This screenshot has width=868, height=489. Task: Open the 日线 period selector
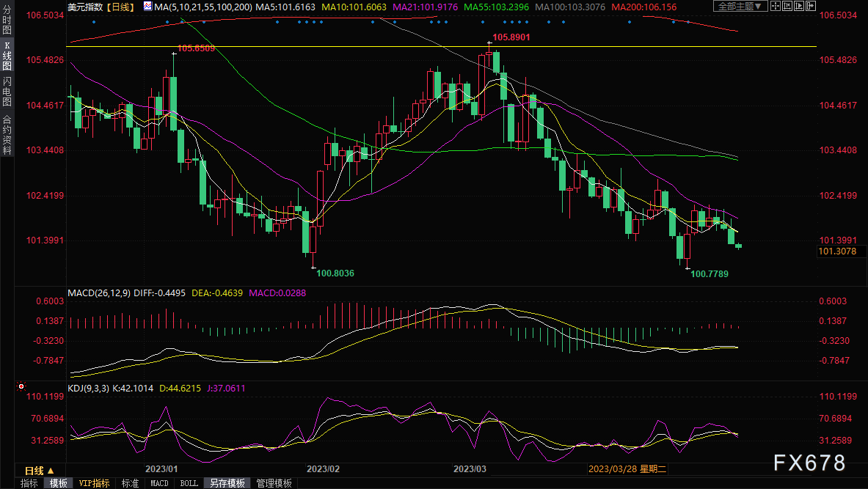tap(39, 470)
